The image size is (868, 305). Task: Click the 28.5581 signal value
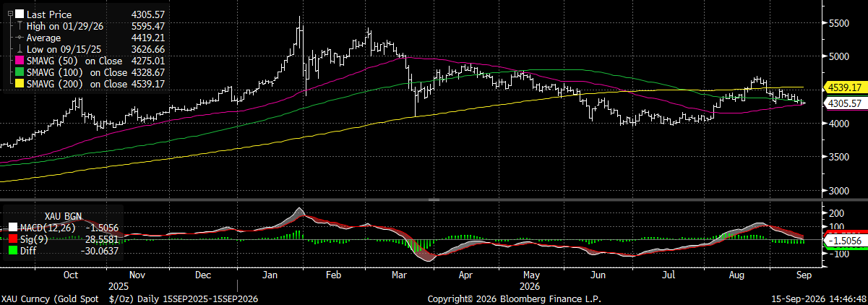100,239
